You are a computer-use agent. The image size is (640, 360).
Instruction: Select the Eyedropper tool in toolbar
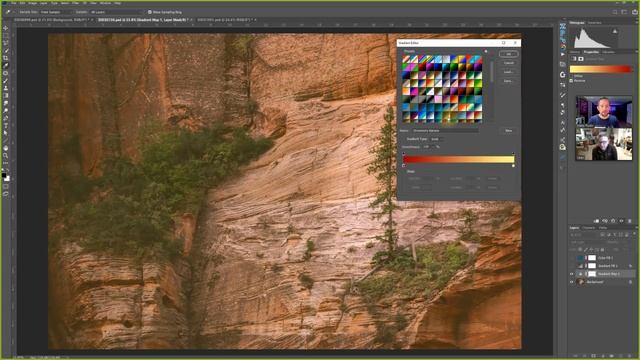pos(6,65)
